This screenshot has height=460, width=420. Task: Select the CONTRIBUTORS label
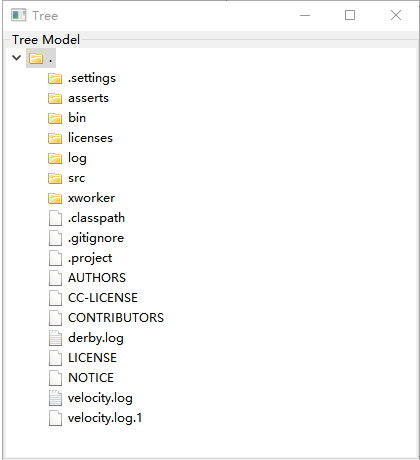coord(116,318)
